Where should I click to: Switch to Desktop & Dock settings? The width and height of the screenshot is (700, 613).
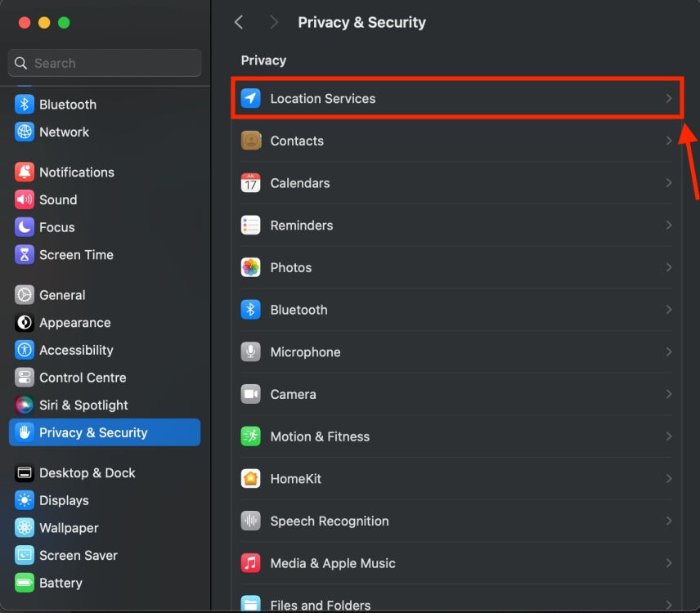pyautogui.click(x=85, y=472)
